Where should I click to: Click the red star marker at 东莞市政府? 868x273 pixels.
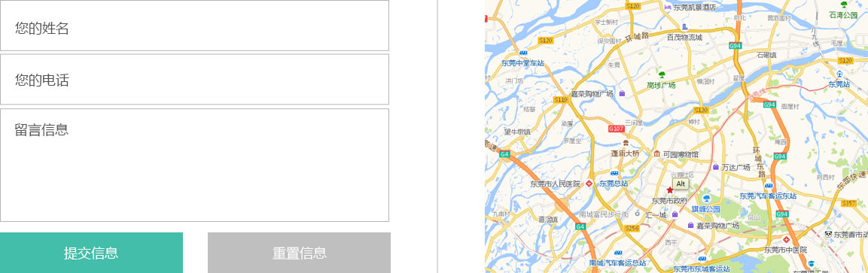click(x=669, y=190)
